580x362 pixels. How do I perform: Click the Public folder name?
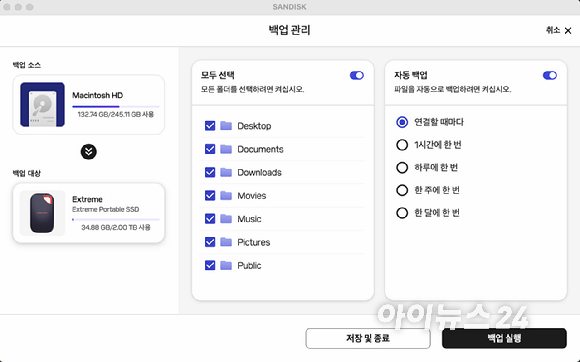point(249,266)
